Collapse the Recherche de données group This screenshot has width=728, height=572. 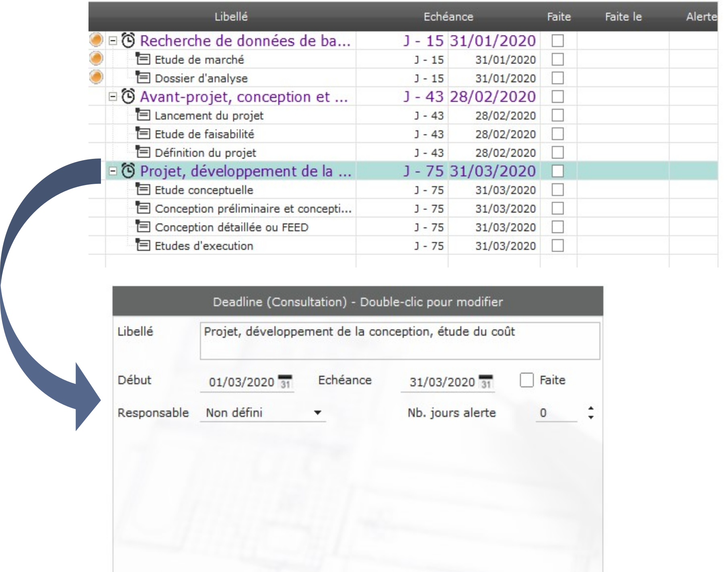113,41
